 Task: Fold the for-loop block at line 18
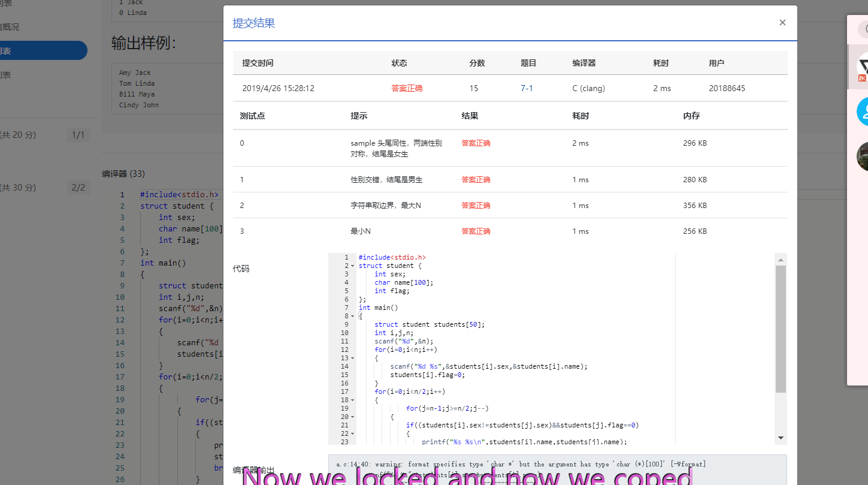[x=352, y=400]
